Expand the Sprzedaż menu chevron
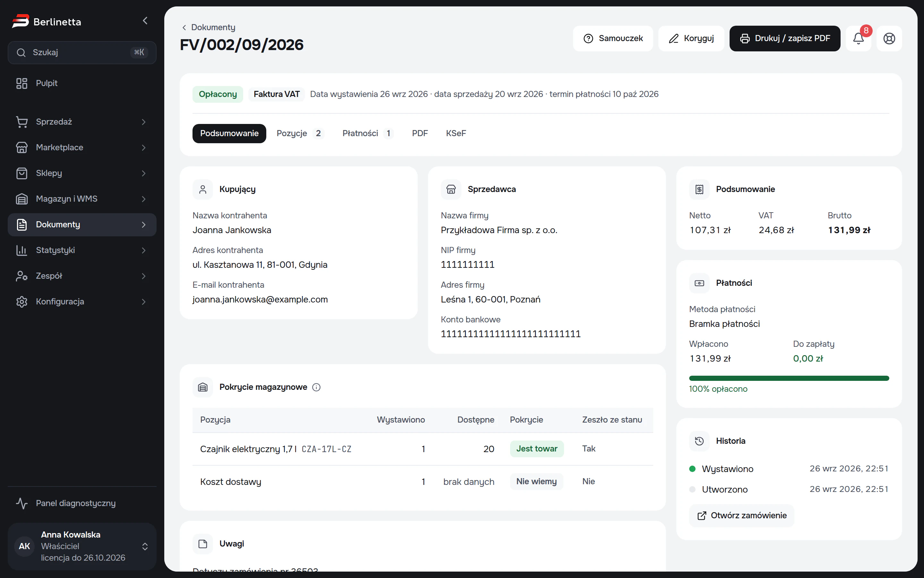 (x=143, y=122)
